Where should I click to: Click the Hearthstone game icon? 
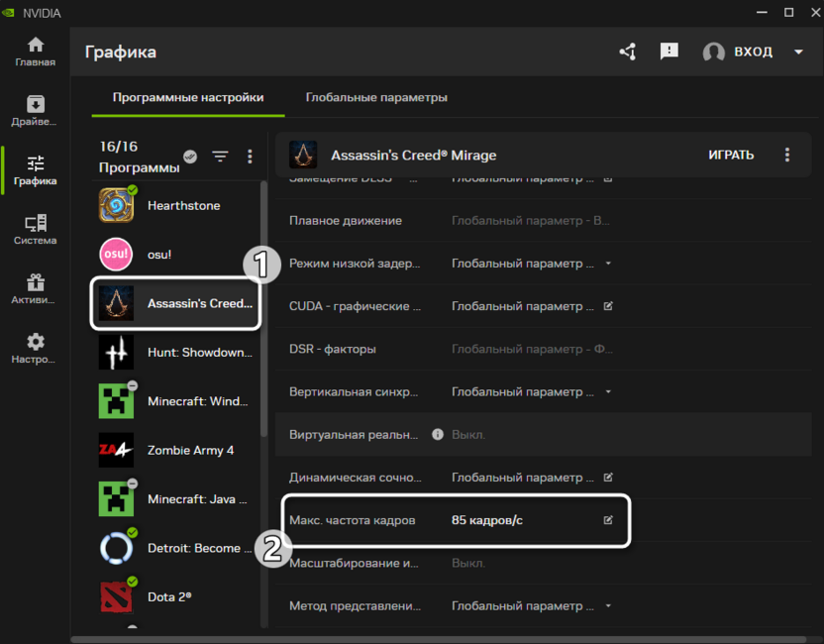116,205
